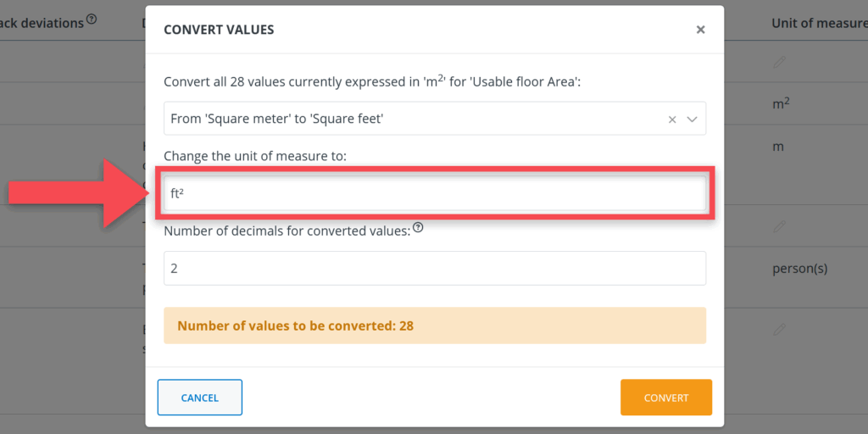Click pencil edit icon below 'person(s)' unit
This screenshot has height=434, width=868.
click(x=780, y=329)
